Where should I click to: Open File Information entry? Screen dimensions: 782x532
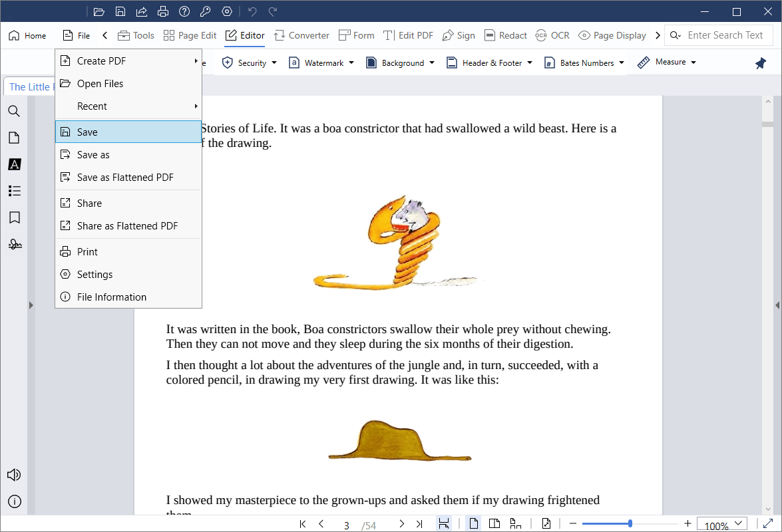[x=128, y=297]
